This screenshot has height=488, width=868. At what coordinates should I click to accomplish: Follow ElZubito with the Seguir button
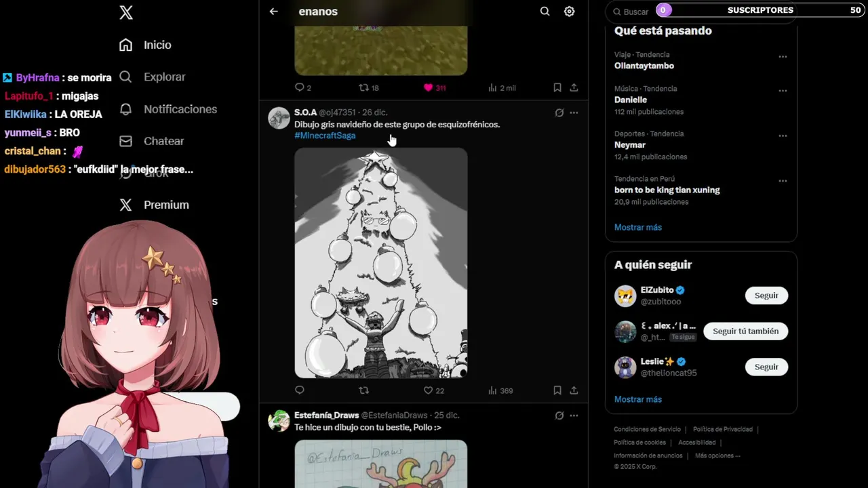click(766, 296)
